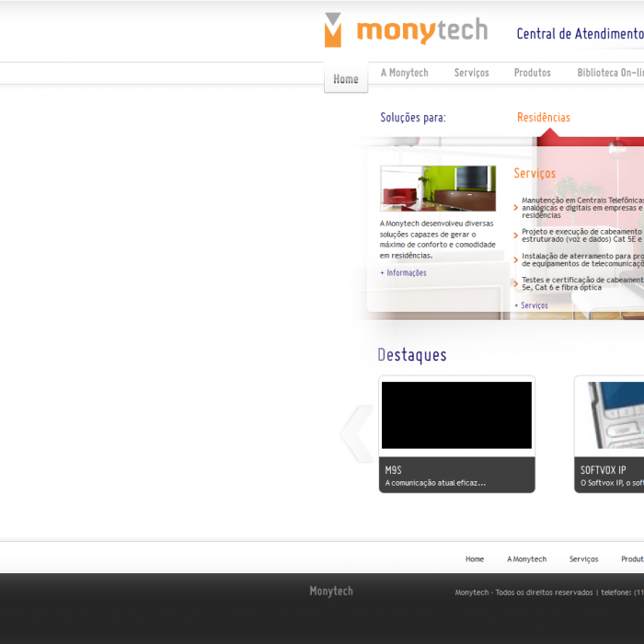The image size is (644, 644).
Task: Click orange arrow beside Projeto e execução
Action: point(516,236)
